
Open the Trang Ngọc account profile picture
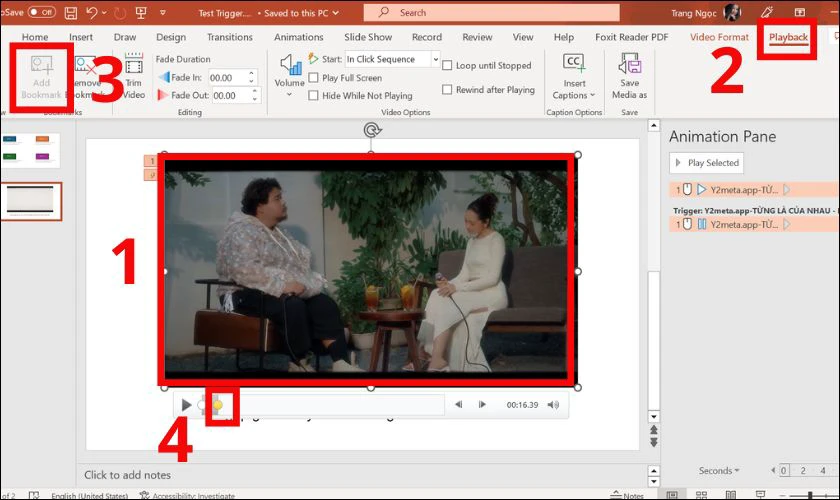pyautogui.click(x=732, y=12)
